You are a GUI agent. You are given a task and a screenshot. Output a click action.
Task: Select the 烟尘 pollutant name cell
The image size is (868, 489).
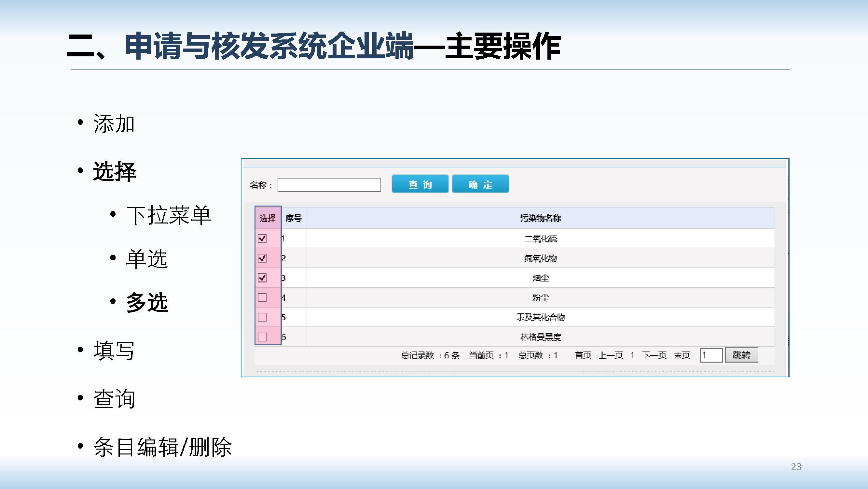(540, 278)
